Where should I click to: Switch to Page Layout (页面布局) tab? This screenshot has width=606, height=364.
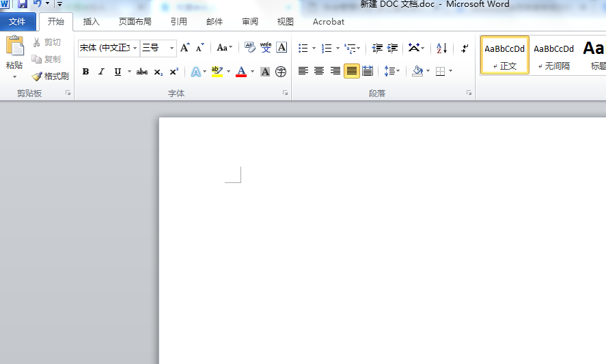coord(135,22)
